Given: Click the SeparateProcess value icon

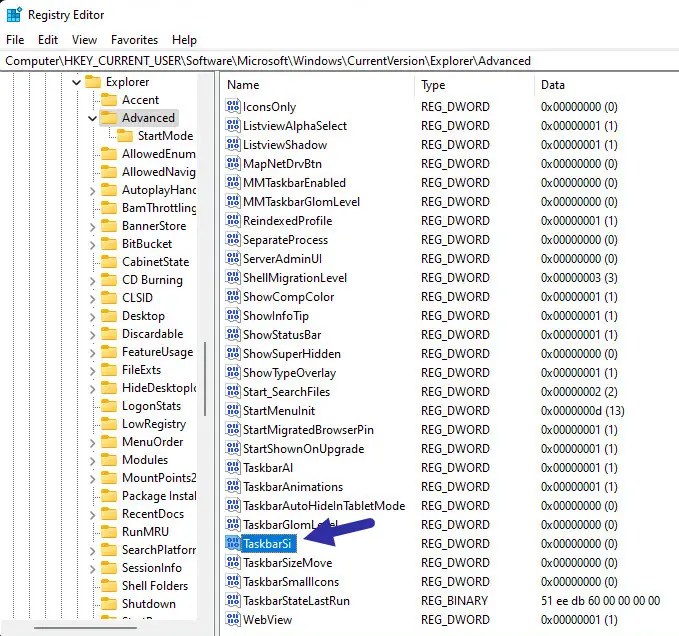Looking at the screenshot, I should coord(233,239).
